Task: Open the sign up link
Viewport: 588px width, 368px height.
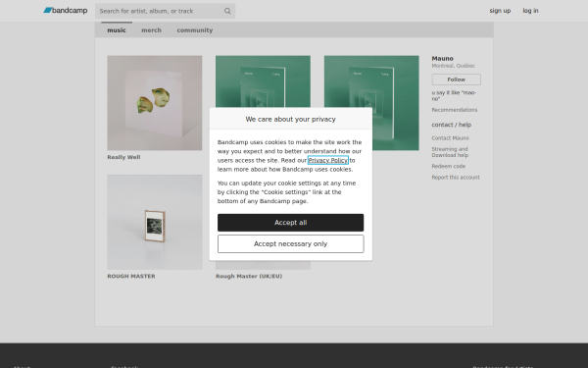Action: tap(500, 11)
